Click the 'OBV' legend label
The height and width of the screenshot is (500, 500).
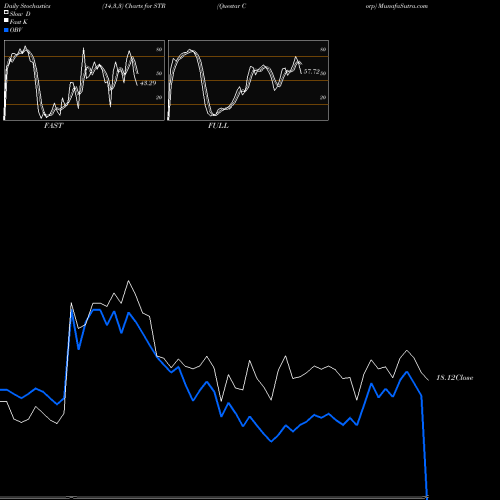pyautogui.click(x=16, y=30)
